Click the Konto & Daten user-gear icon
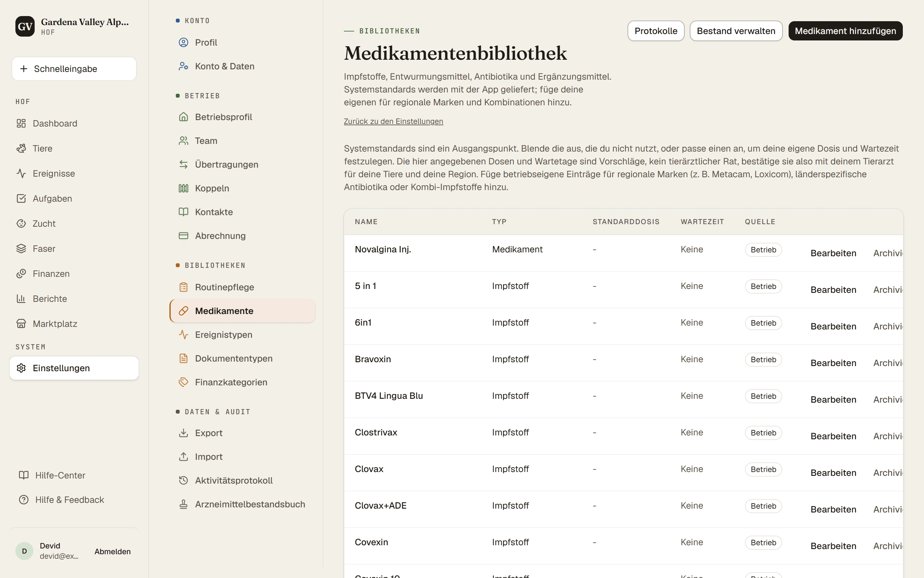 coord(183,66)
